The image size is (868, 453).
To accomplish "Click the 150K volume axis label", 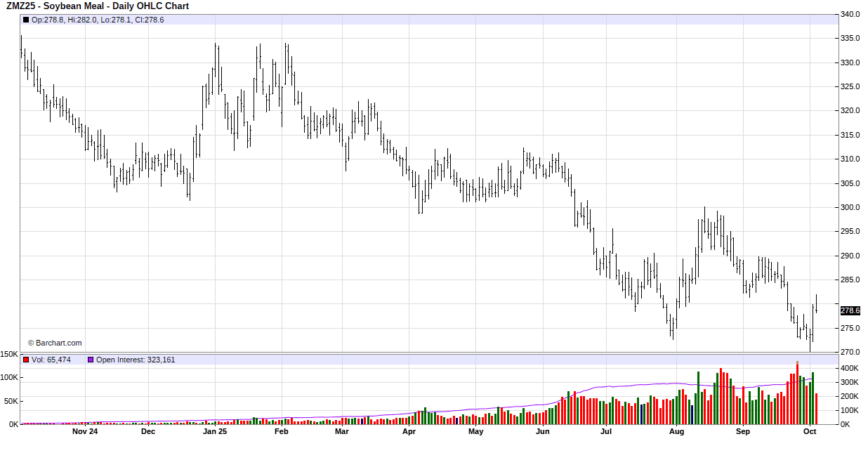I will point(10,354).
